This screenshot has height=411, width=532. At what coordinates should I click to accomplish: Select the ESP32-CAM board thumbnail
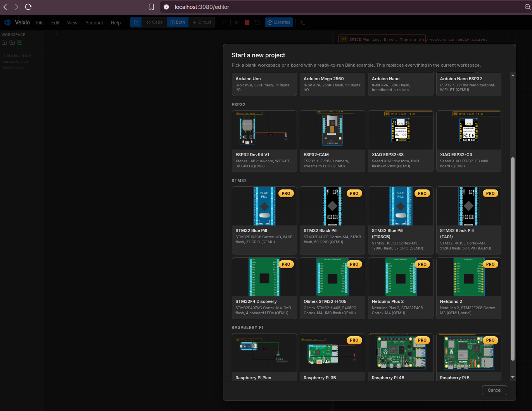333,130
